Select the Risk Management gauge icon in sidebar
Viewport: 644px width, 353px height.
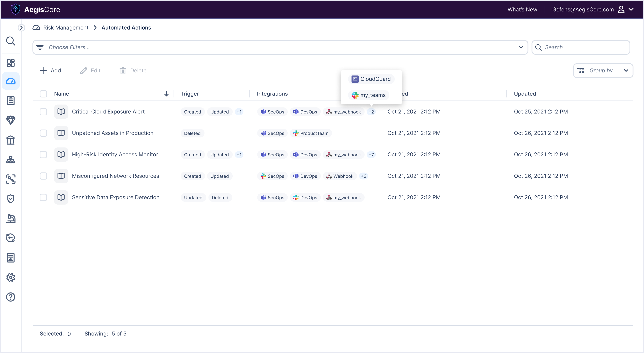10,81
